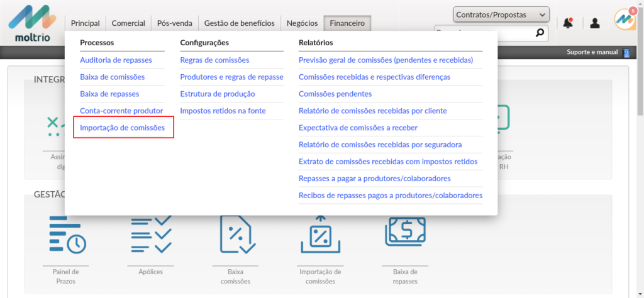644x298 pixels.
Task: Select the Pós-venda menu tab
Action: [174, 23]
